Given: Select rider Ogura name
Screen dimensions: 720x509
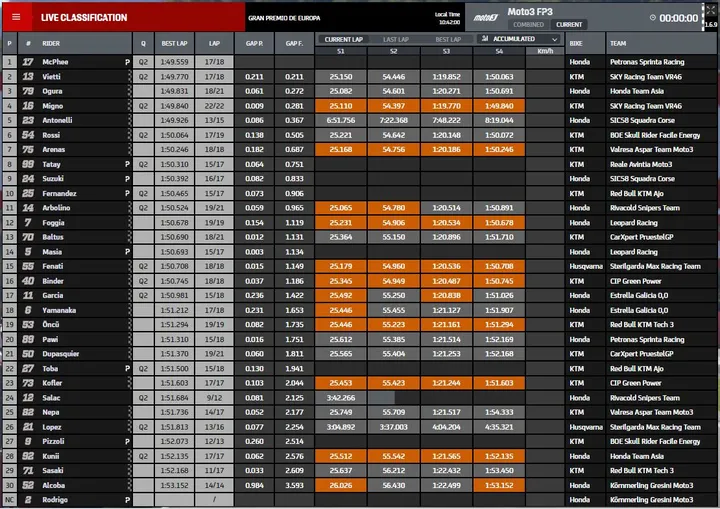Looking at the screenshot, I should pyautogui.click(x=52, y=91).
